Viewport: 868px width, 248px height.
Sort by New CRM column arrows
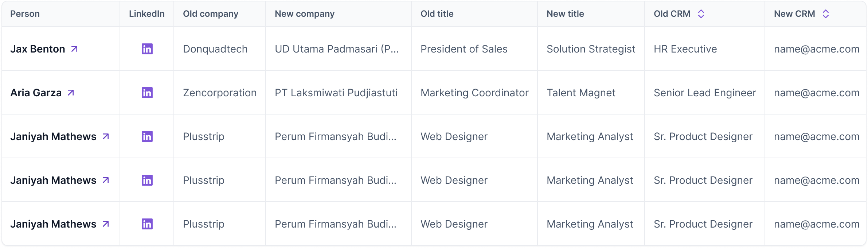pyautogui.click(x=826, y=14)
